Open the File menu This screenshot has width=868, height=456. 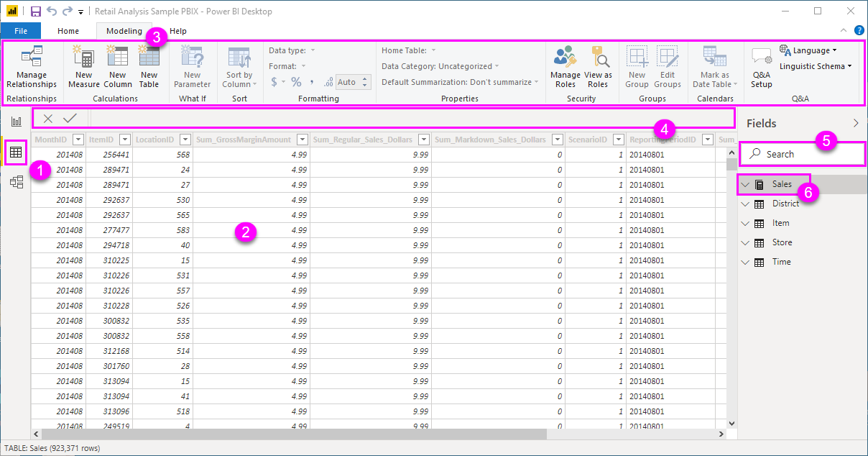(21, 31)
